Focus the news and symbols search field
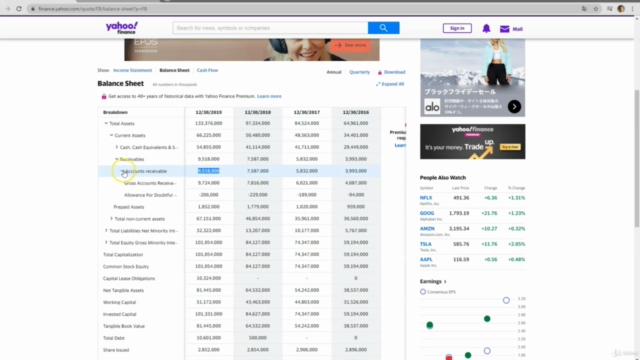 [x=270, y=28]
